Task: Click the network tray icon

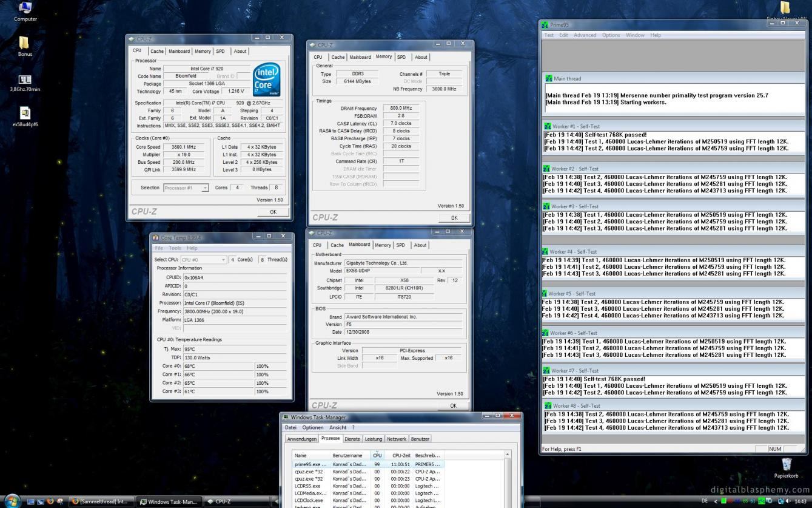Action: pyautogui.click(x=781, y=502)
